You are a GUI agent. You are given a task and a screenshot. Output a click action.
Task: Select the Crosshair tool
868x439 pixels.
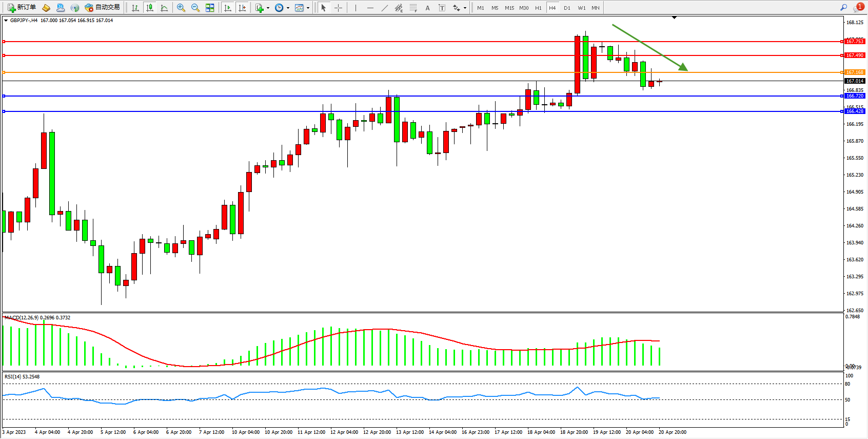(x=338, y=8)
